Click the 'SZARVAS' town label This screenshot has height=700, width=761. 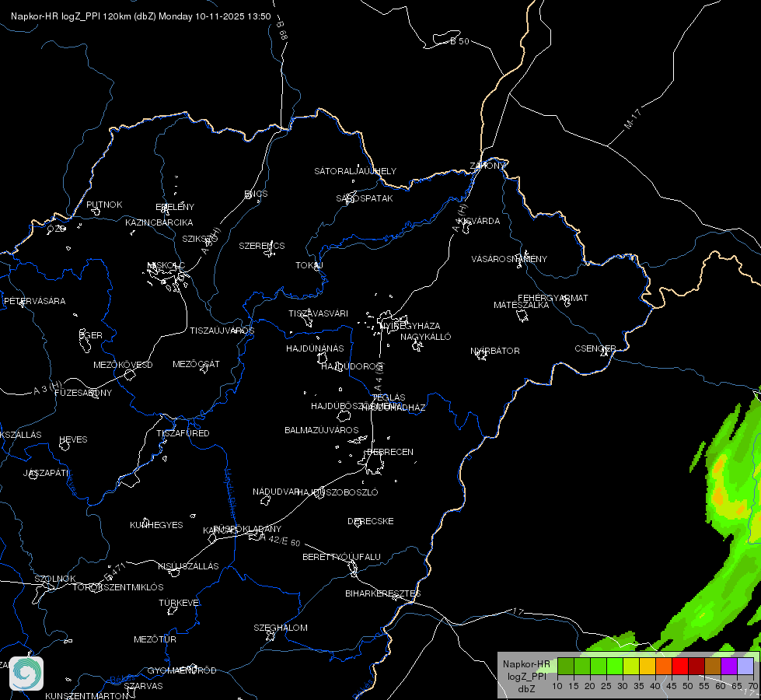143,686
